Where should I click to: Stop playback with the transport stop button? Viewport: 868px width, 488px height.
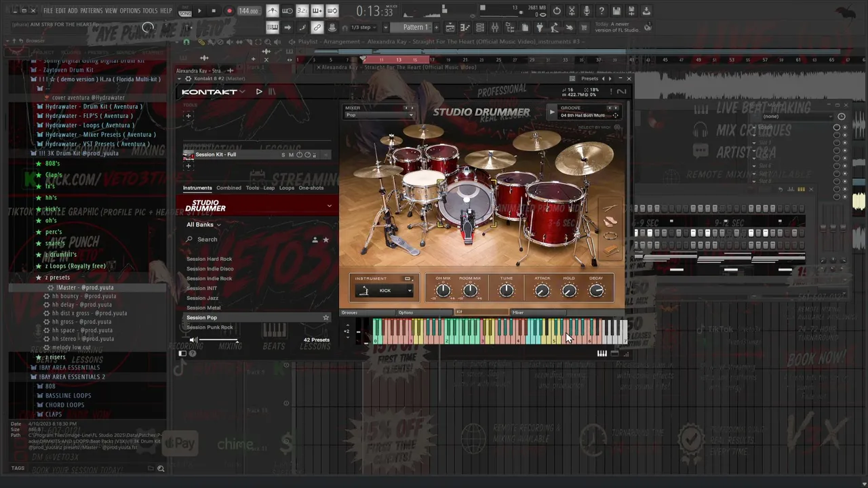214,11
